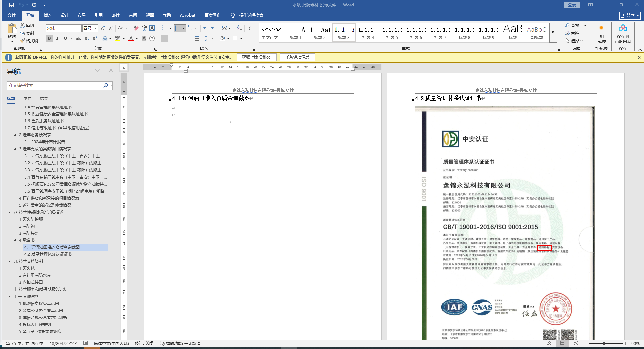The width and height of the screenshot is (644, 349).
Task: Switch to Web Layout view in the status bar
Action: click(576, 343)
